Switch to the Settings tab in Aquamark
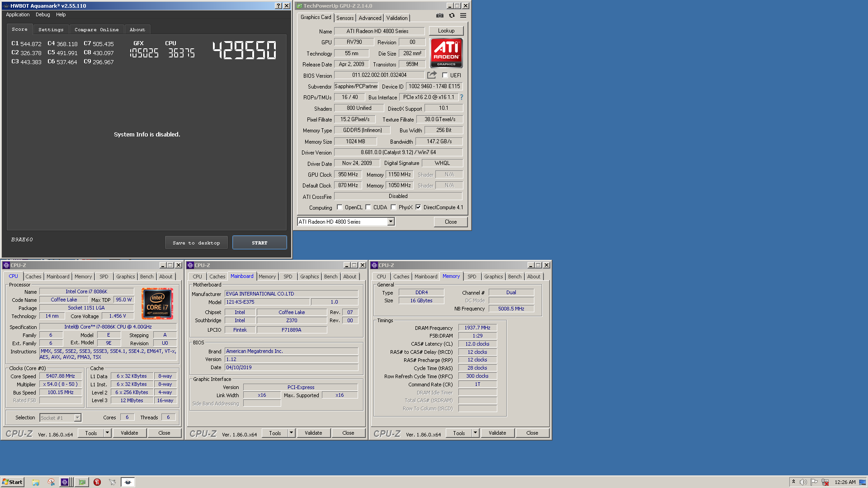This screenshot has height=488, width=868. pos(51,29)
